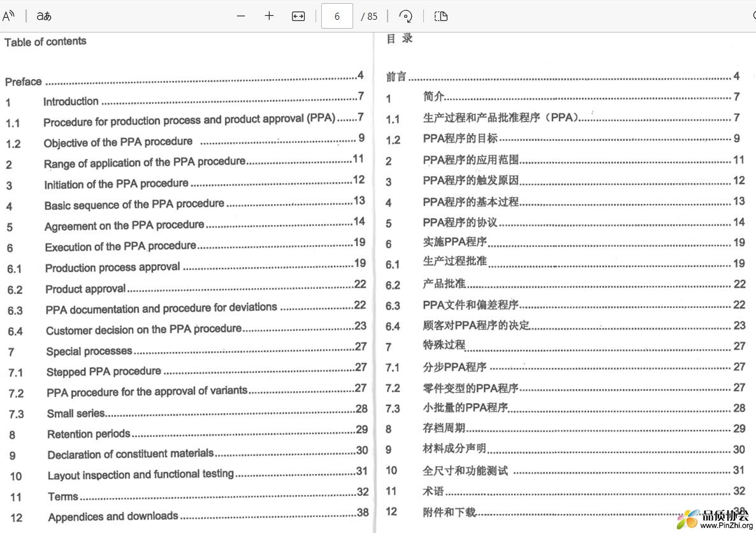The height and width of the screenshot is (533, 756).
Task: Click 'Special processes' entry
Action: coord(89,351)
